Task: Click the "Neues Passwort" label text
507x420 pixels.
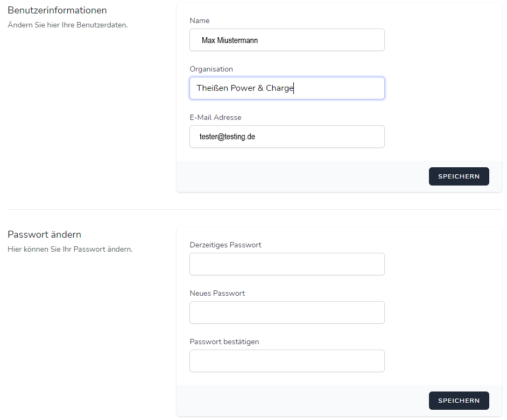Action: click(x=217, y=293)
